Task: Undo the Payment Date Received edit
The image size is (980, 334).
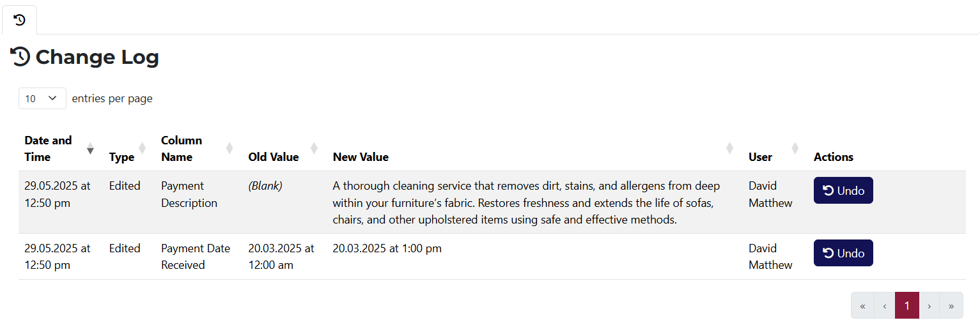Action: [843, 254]
